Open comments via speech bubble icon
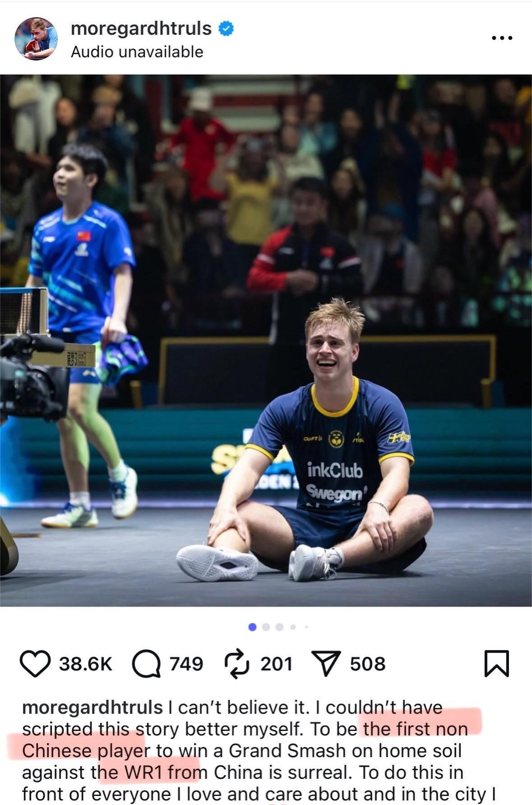Viewport: 532px width, 805px height. pyautogui.click(x=146, y=664)
